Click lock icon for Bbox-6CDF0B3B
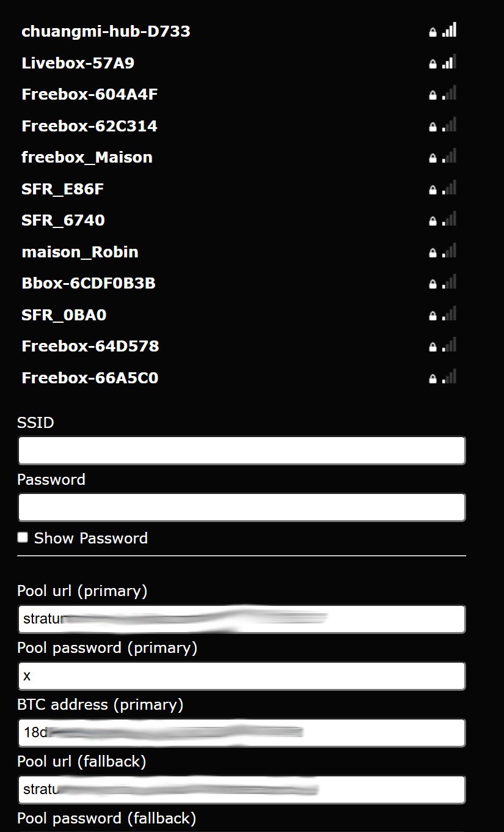 coord(433,284)
